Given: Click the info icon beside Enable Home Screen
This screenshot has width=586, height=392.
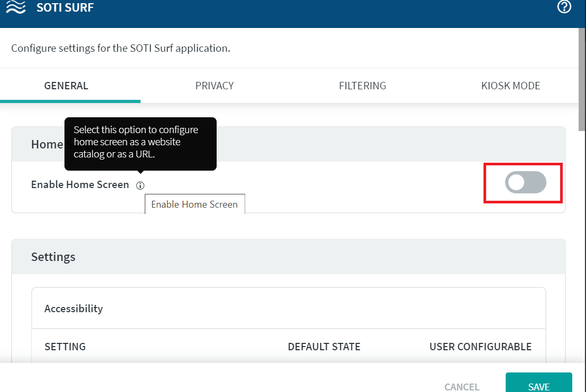Looking at the screenshot, I should tap(140, 185).
